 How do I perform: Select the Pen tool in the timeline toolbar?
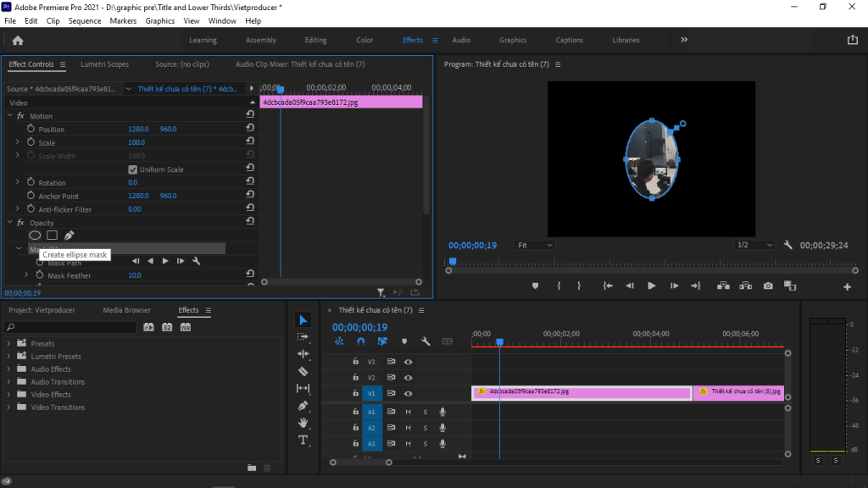coord(303,405)
